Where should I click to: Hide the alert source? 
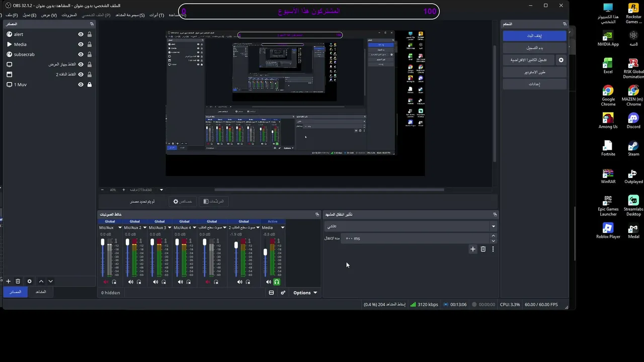80,34
